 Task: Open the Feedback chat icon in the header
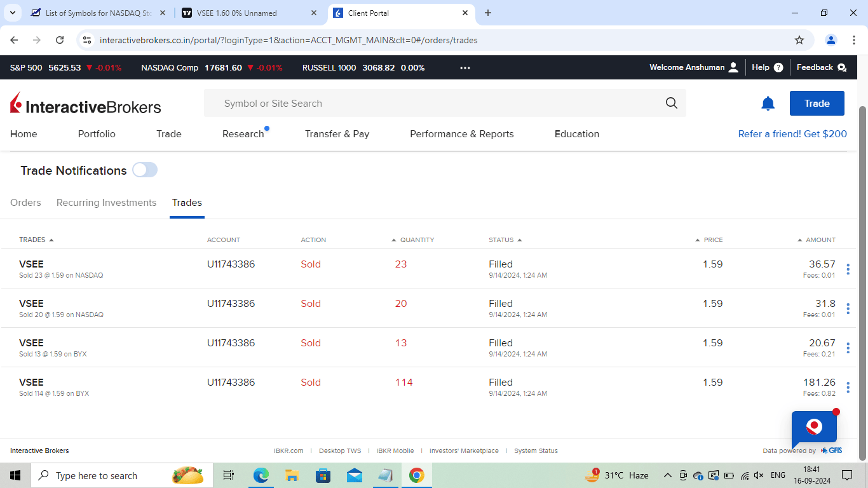[x=842, y=67]
